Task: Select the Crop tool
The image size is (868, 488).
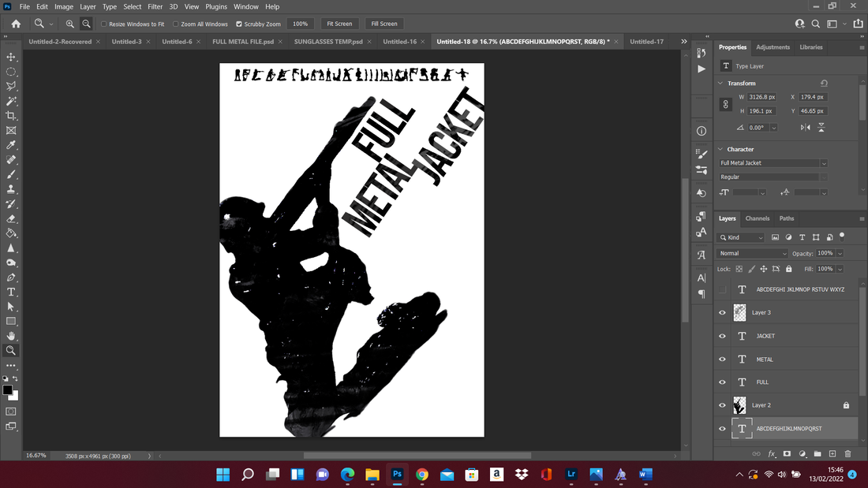Action: point(11,116)
